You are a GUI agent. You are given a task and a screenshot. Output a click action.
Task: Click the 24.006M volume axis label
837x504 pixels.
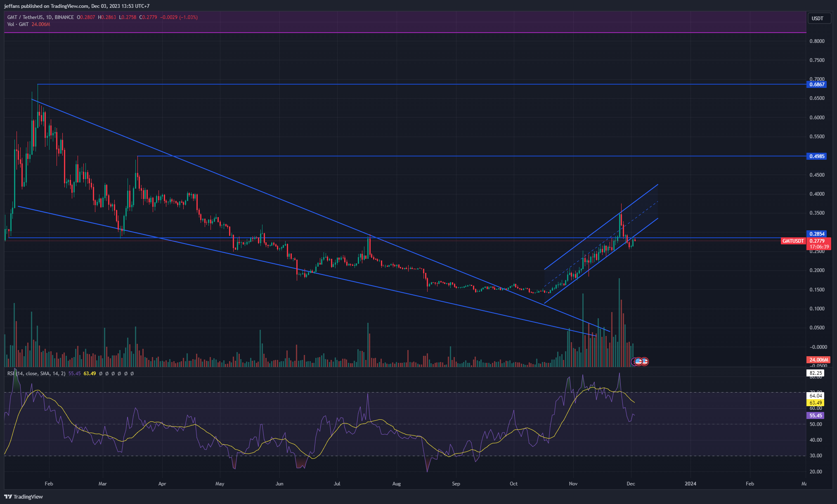(818, 360)
